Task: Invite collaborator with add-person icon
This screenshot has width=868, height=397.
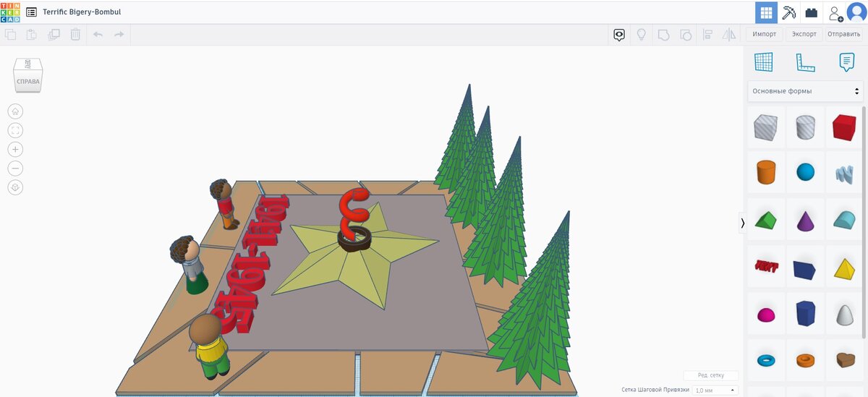Action: (x=835, y=13)
